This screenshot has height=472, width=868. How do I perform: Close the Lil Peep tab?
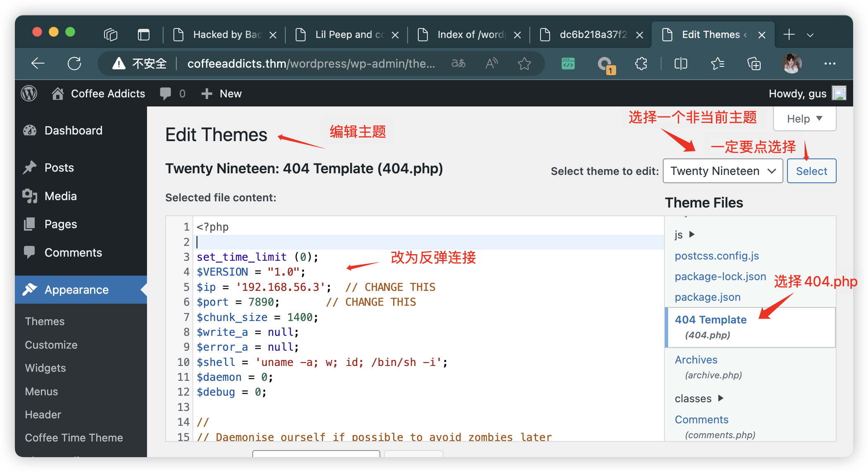pyautogui.click(x=395, y=35)
